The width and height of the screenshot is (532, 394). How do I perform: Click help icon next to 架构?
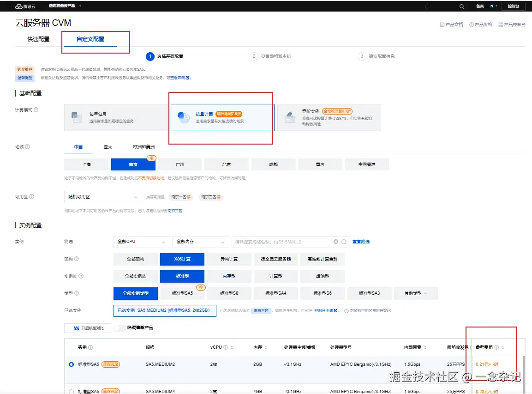[x=77, y=259]
